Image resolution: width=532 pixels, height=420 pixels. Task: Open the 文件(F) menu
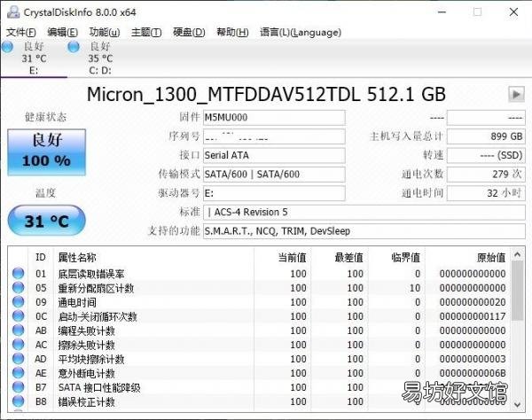(x=20, y=32)
